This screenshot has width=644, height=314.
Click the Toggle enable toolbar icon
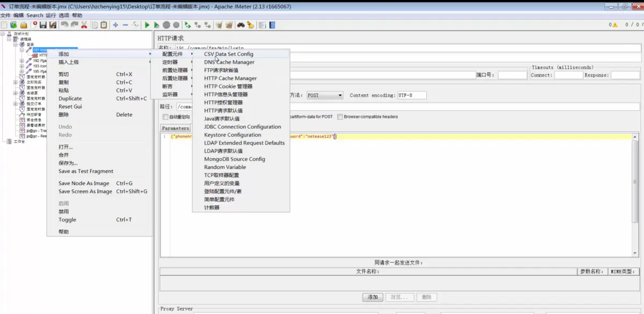(x=135, y=25)
